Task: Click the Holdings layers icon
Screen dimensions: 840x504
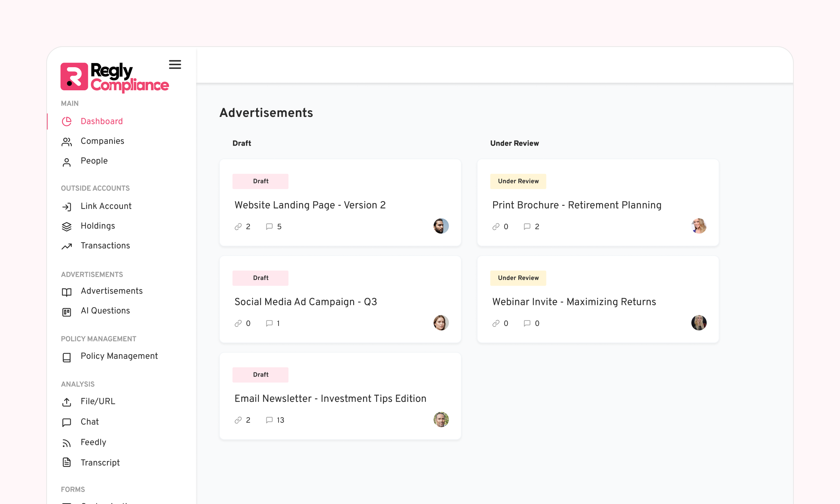Action: click(66, 226)
